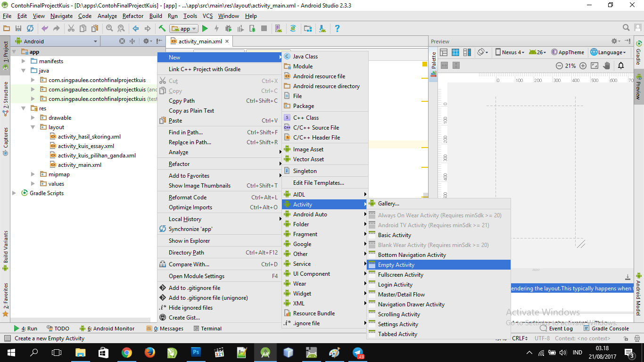Click the Find magnifier toolbar icon
This screenshot has height=362, width=644.
tap(109, 29)
